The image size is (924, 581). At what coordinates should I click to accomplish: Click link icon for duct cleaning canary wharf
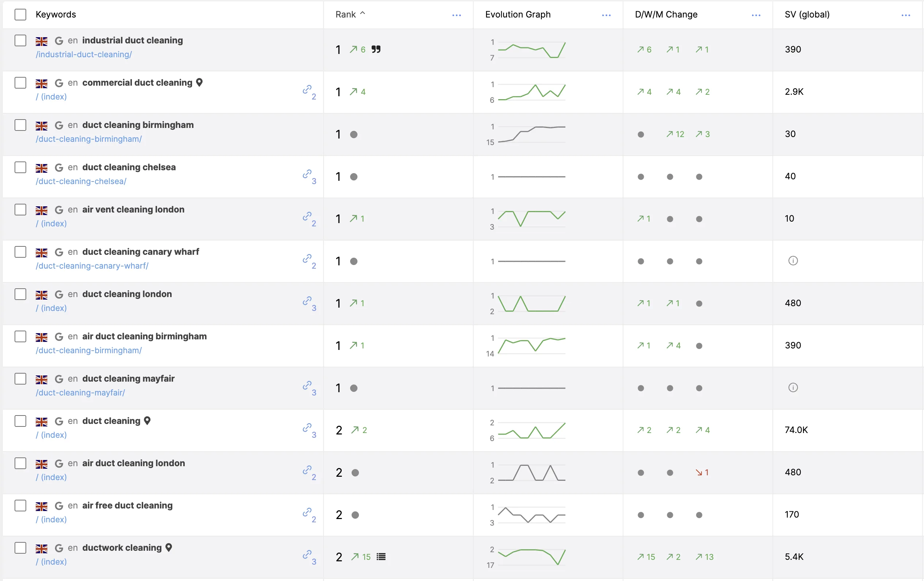307,259
